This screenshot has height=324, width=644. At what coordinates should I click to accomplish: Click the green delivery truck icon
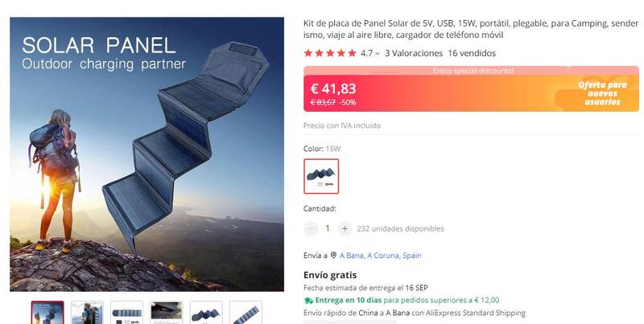(308, 301)
